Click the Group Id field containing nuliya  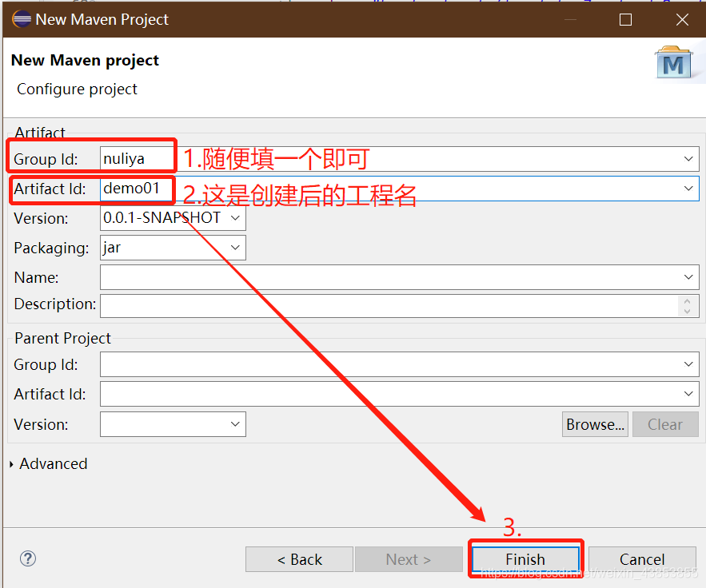tap(400, 159)
